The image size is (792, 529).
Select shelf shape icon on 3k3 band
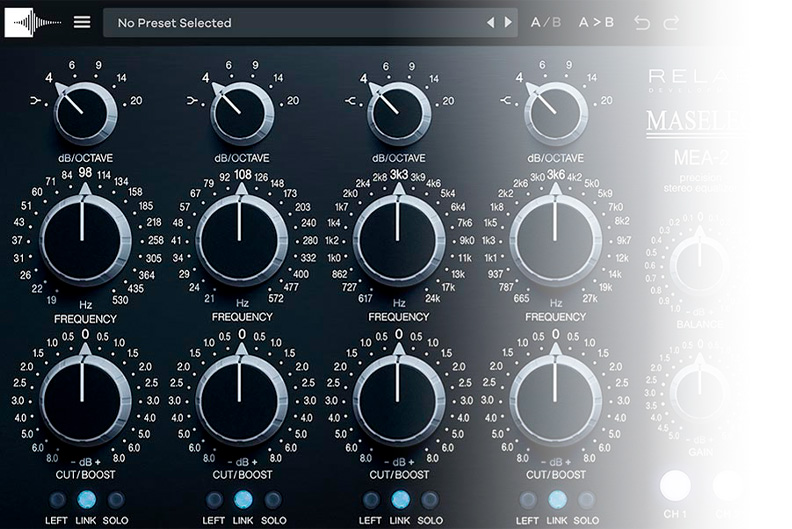coord(350,102)
